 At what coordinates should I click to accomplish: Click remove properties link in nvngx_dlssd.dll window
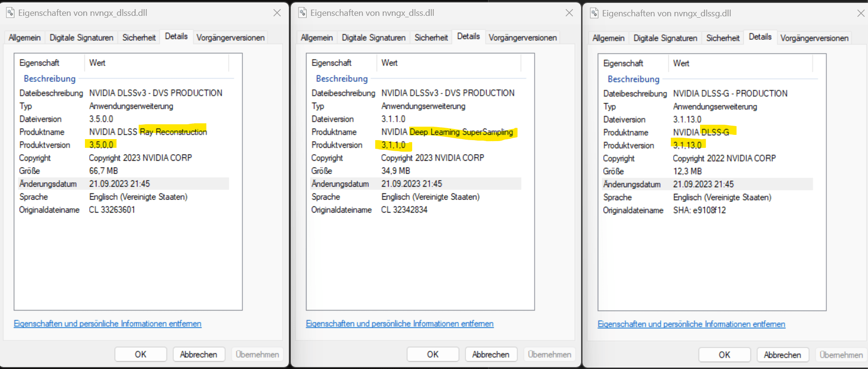click(107, 323)
